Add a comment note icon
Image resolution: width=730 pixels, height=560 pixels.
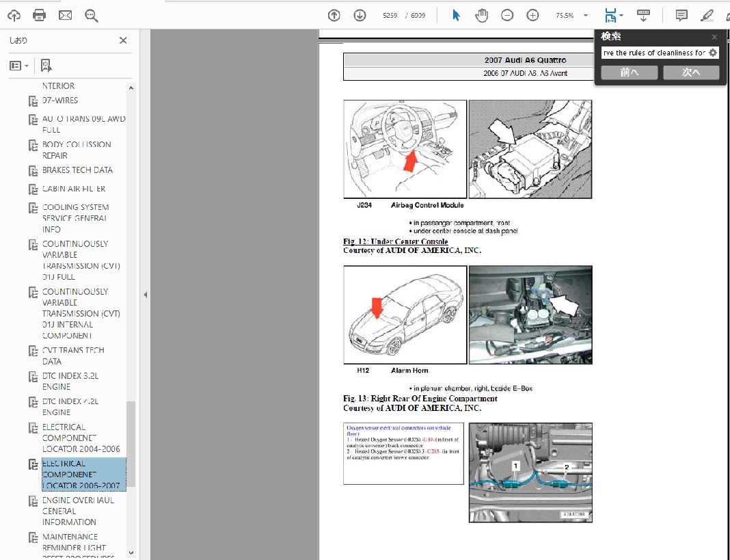point(681,15)
